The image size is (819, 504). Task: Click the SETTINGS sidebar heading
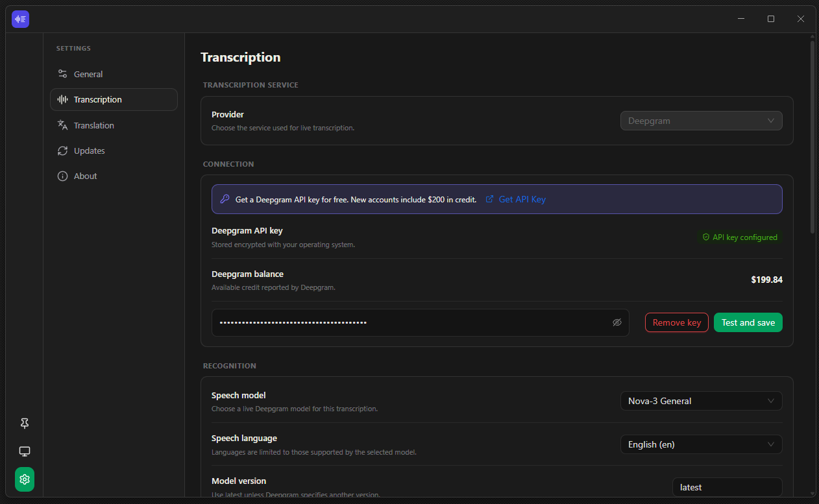point(73,49)
